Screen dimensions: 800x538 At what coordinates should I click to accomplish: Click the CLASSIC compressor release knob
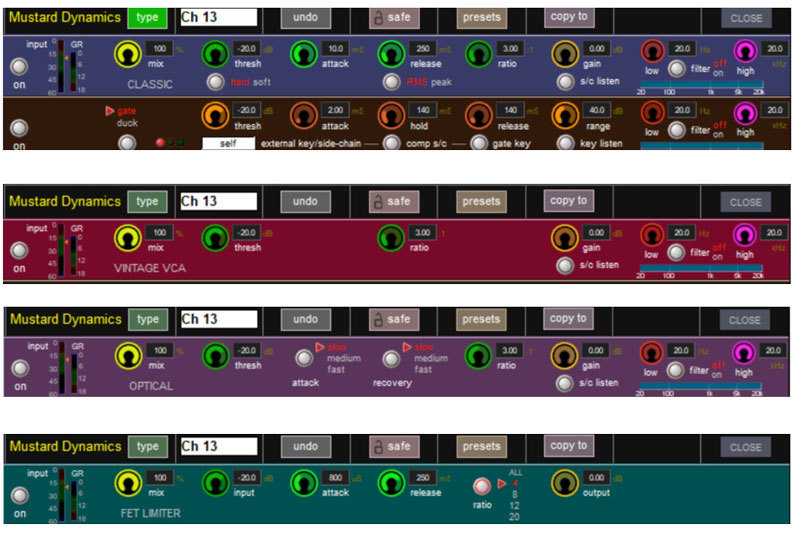point(391,55)
